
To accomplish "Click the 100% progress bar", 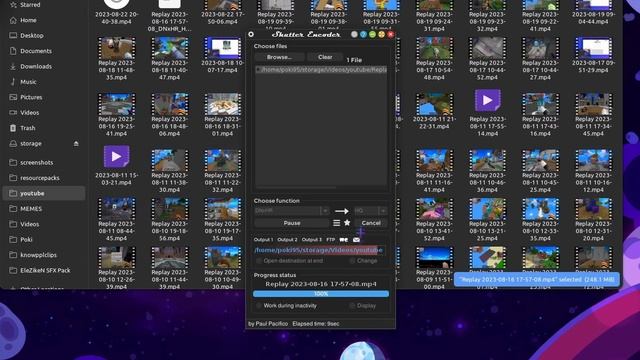I will pyautogui.click(x=321, y=293).
